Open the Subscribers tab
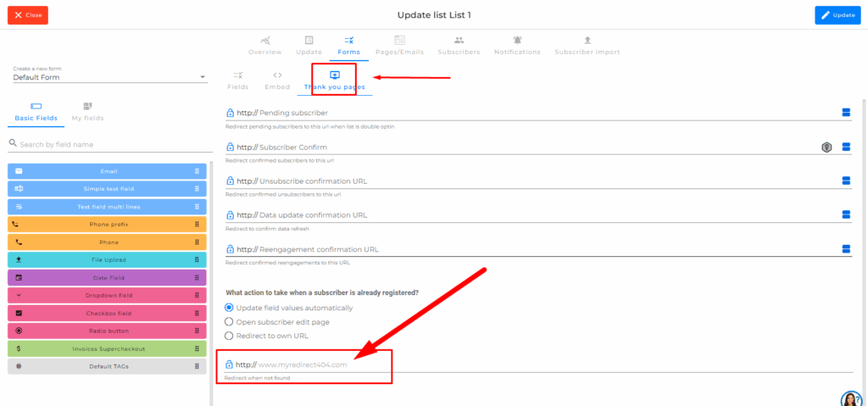This screenshot has height=406, width=868. 459,46
